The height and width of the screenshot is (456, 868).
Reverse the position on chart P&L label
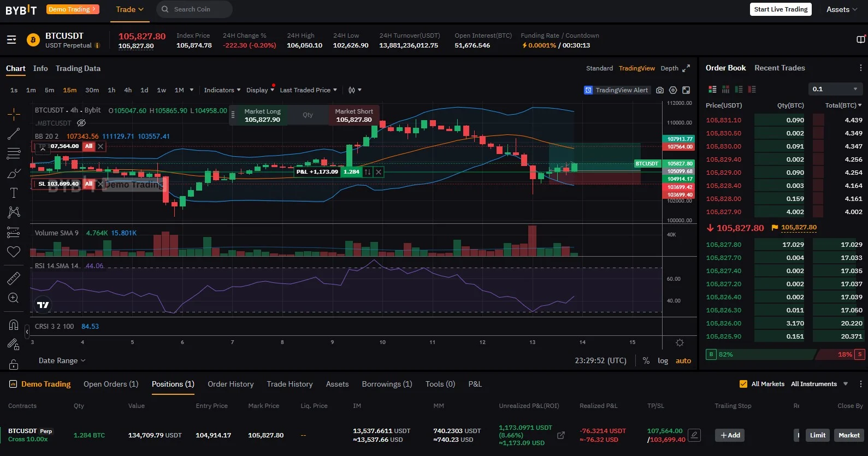[368, 172]
